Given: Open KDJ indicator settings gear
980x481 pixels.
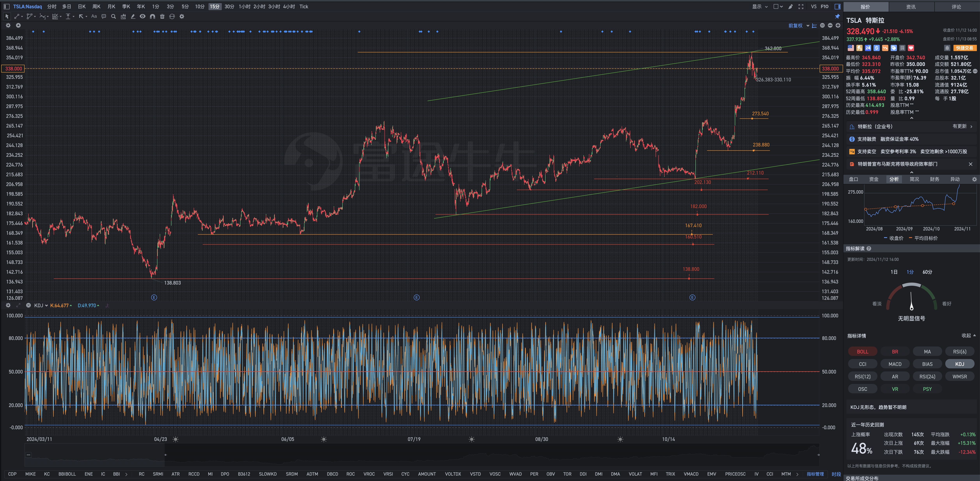Looking at the screenshot, I should coord(8,305).
